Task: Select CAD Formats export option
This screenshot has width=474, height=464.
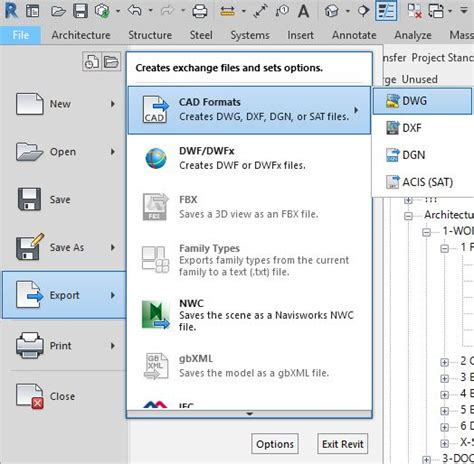Action: click(249, 110)
